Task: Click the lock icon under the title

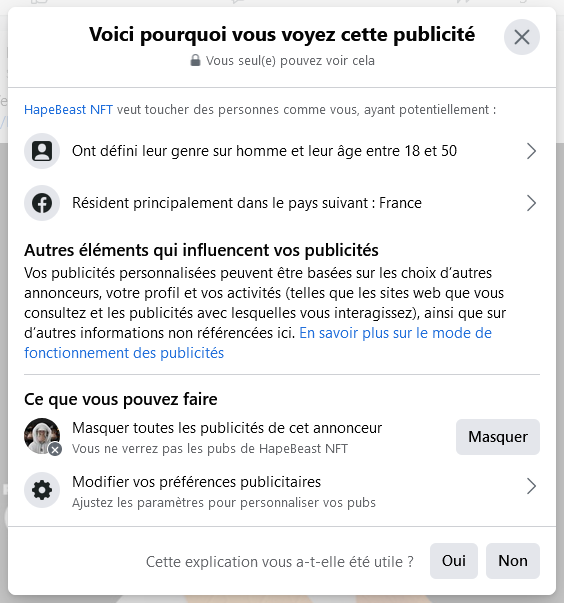Action: tap(195, 60)
